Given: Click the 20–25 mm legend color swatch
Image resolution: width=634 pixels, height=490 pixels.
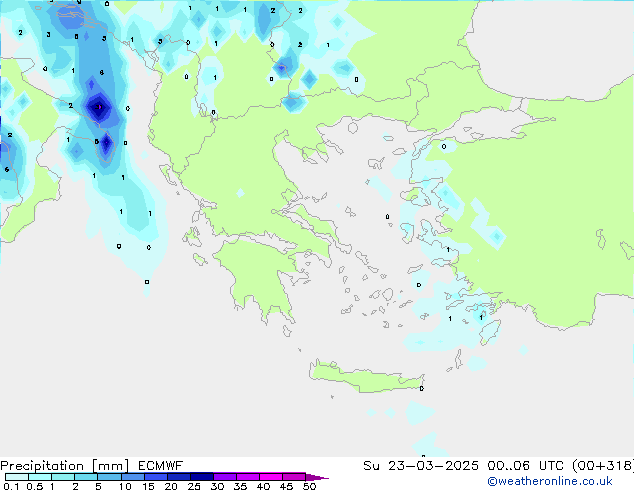Looking at the screenshot, I should 178,477.
